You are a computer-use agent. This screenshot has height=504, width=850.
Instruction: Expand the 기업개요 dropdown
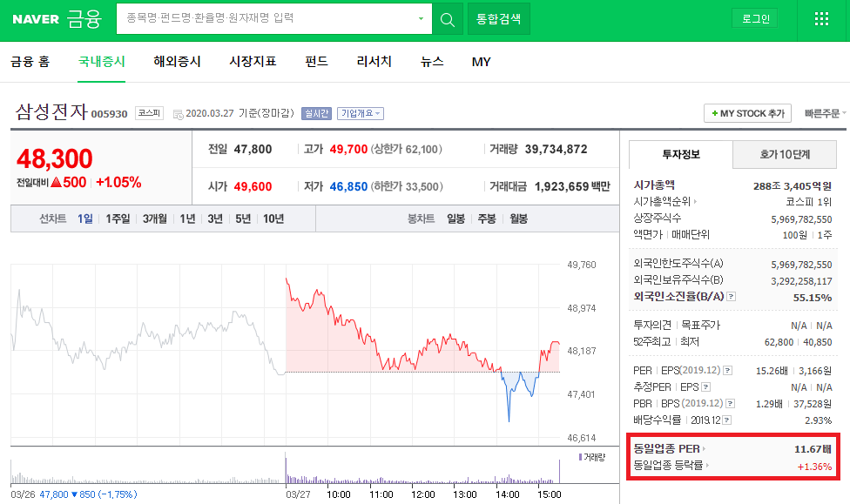360,113
